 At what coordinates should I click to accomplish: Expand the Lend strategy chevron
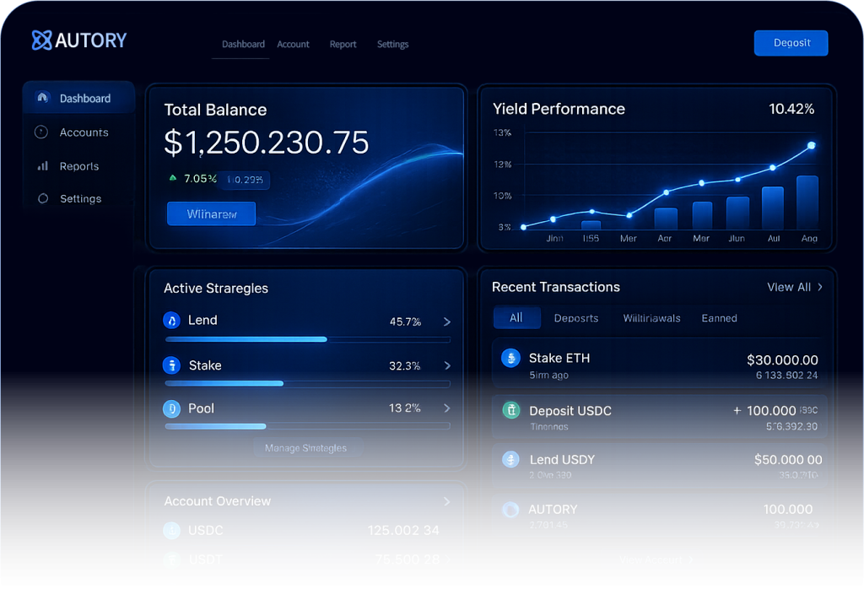(447, 322)
